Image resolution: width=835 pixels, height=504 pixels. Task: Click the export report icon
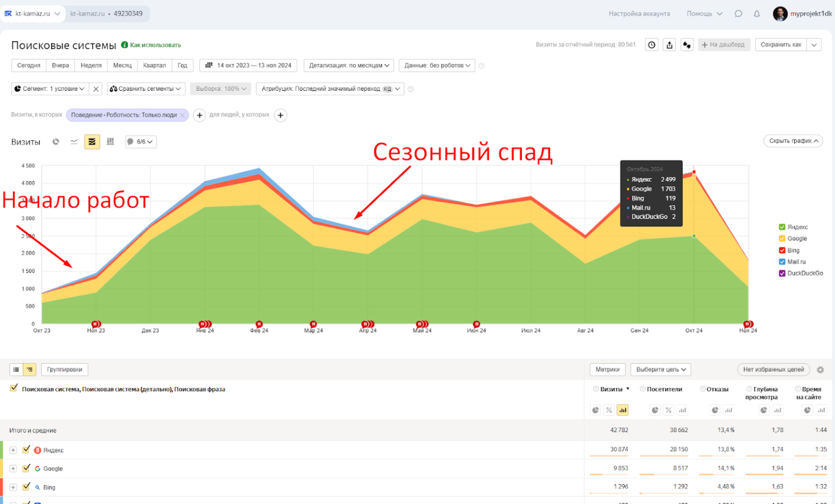(x=670, y=45)
